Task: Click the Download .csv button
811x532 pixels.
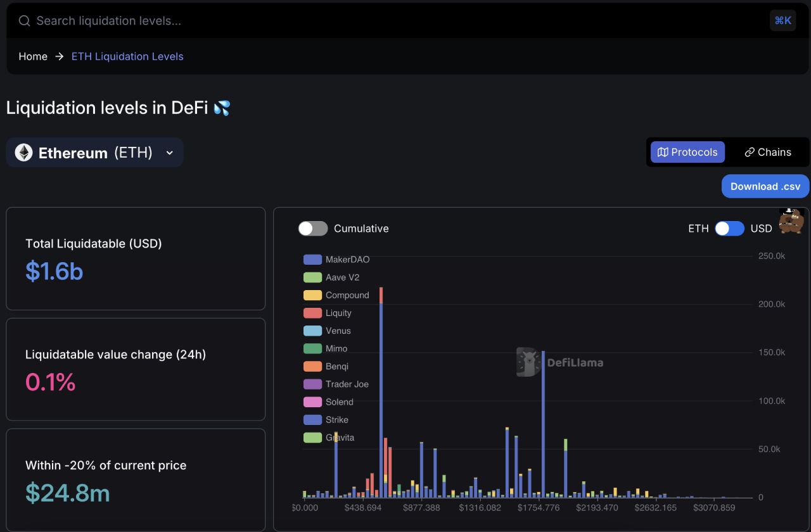Action: click(x=765, y=186)
